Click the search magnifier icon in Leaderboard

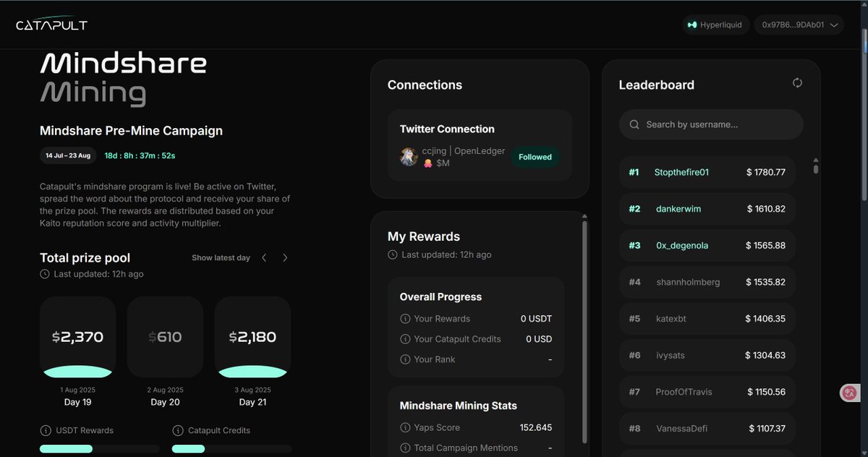click(634, 124)
